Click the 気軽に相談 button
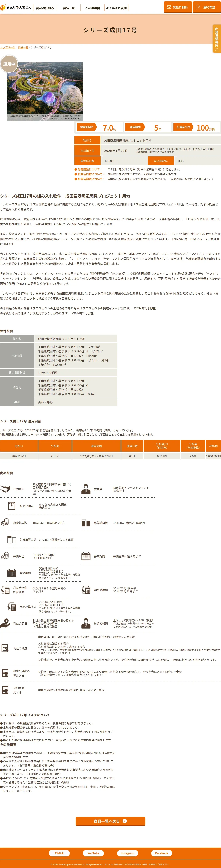Image resolution: width=221 pixels, height=868 pixels. pos(178,7)
